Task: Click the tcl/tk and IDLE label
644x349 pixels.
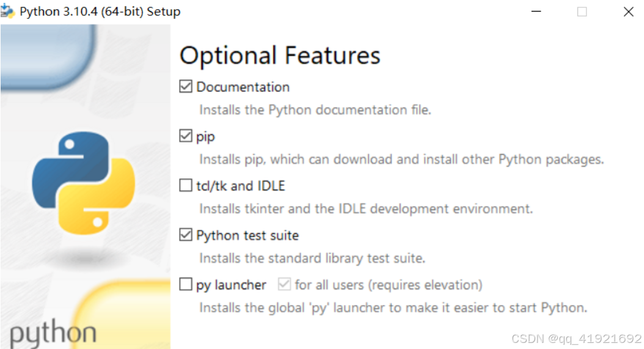Action: (x=240, y=186)
